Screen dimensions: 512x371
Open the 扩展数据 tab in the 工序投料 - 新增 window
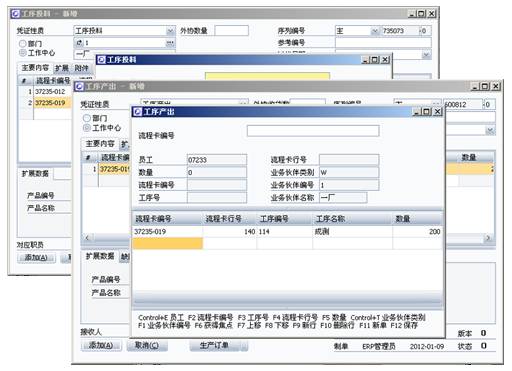pyautogui.click(x=35, y=173)
